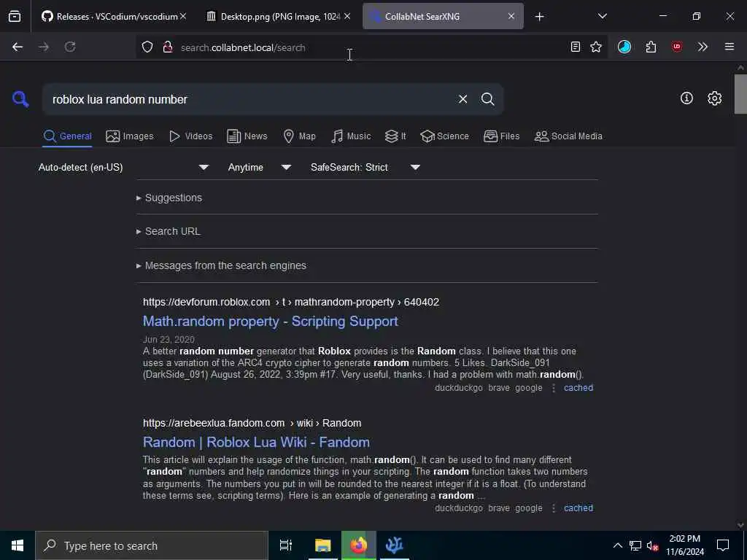Switch to Files search category
The height and width of the screenshot is (560, 747).
(x=501, y=136)
